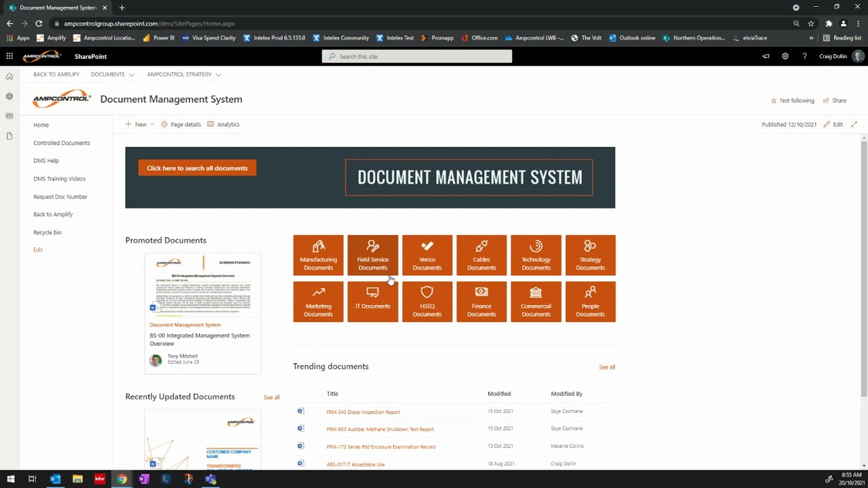The height and width of the screenshot is (488, 868).
Task: Open Outlook from the Windows taskbar
Action: (x=55, y=479)
